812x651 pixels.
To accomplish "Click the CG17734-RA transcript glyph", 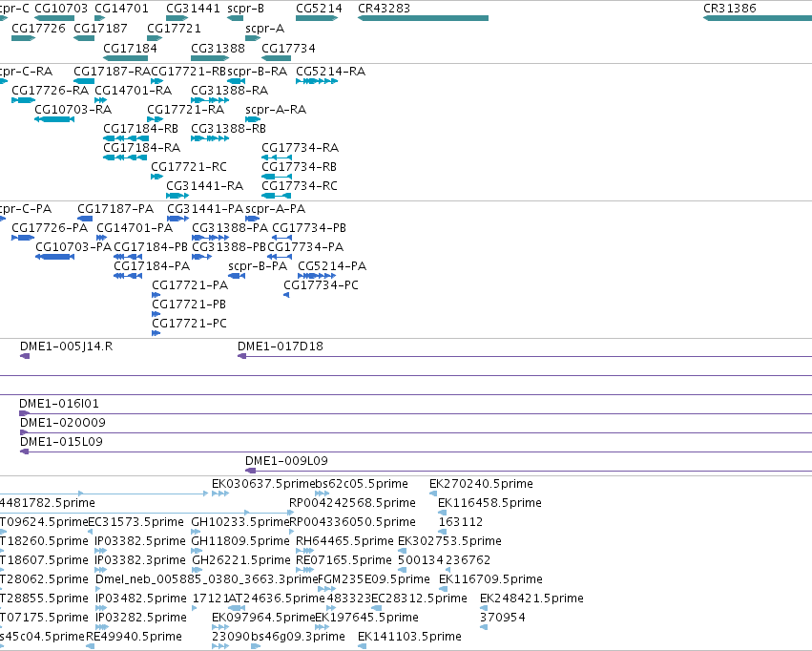I will [277, 157].
